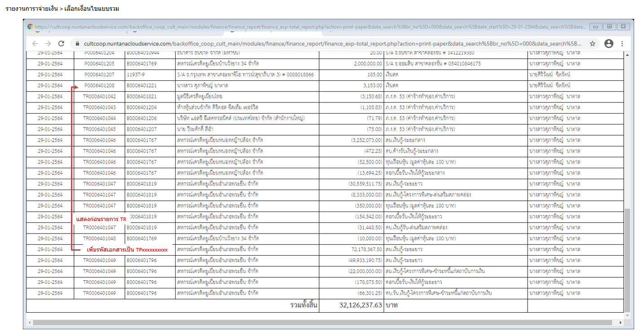Click the browser back arrow
644x336 pixels.
coord(35,44)
